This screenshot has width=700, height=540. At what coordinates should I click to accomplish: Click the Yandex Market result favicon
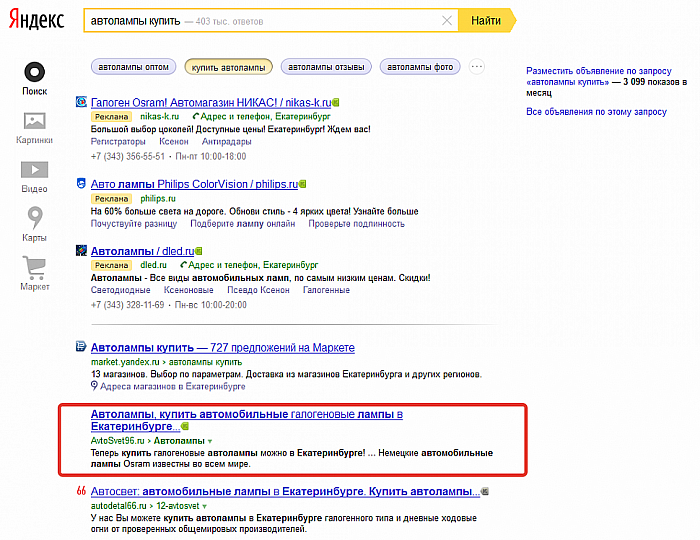click(x=81, y=346)
